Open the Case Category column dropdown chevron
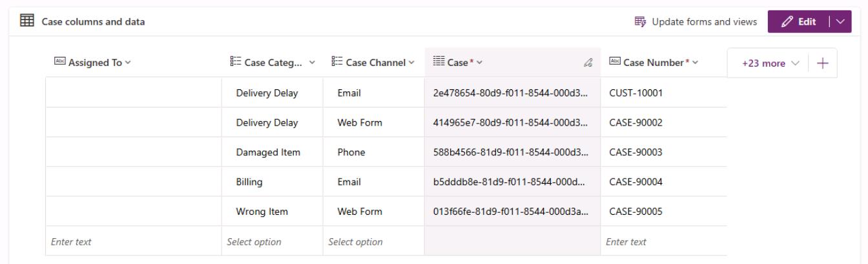Viewport: 868px width, 264px height. click(x=313, y=62)
